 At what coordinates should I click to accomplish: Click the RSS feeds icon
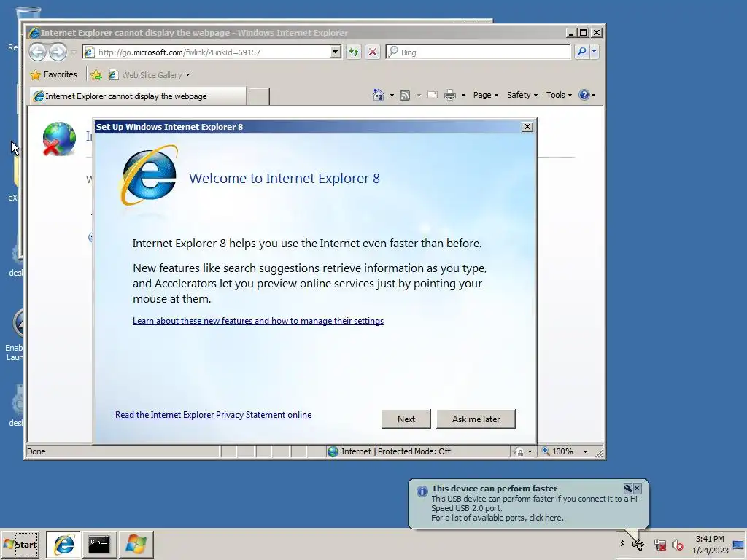click(404, 96)
